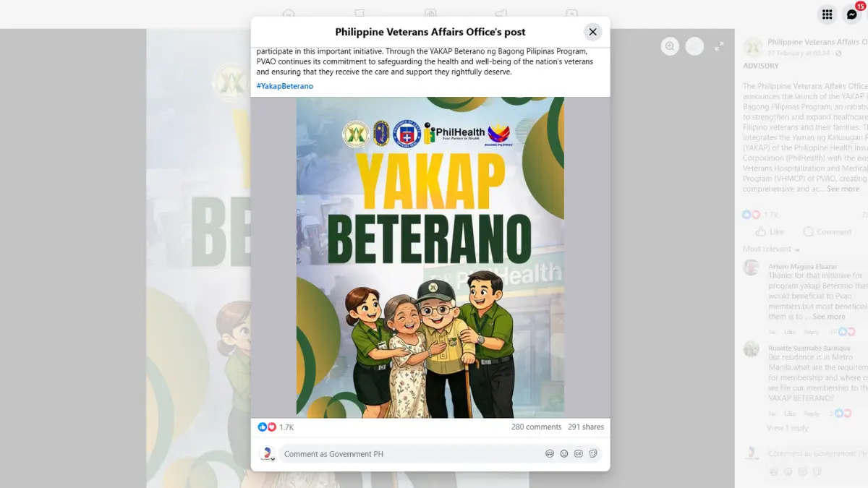
Task: Expand Arturo Magura Eleazar's comment with 'See more'
Action: click(828, 317)
